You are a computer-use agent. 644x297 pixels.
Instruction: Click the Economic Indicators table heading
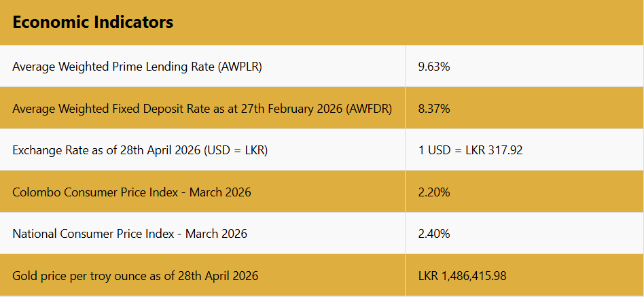tap(92, 22)
